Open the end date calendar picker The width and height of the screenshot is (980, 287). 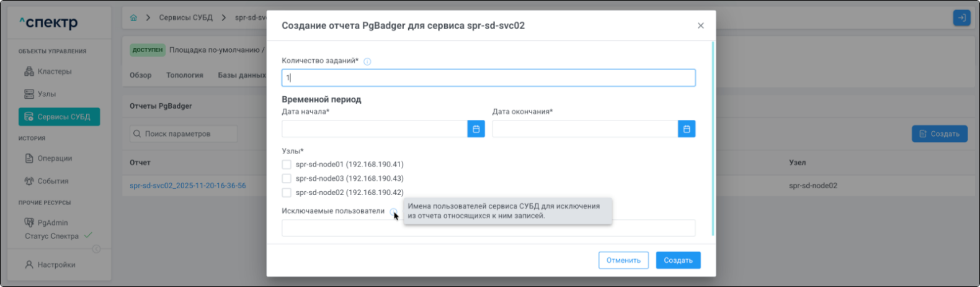coord(686,129)
